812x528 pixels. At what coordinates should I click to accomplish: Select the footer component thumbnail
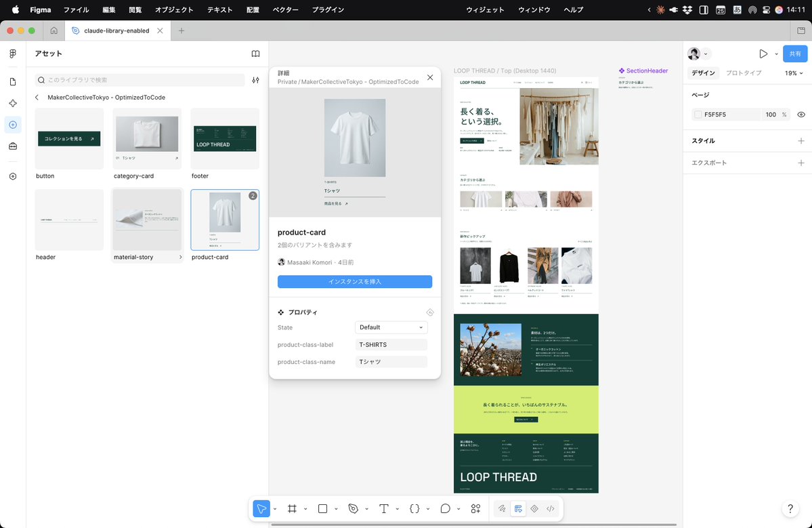point(225,138)
